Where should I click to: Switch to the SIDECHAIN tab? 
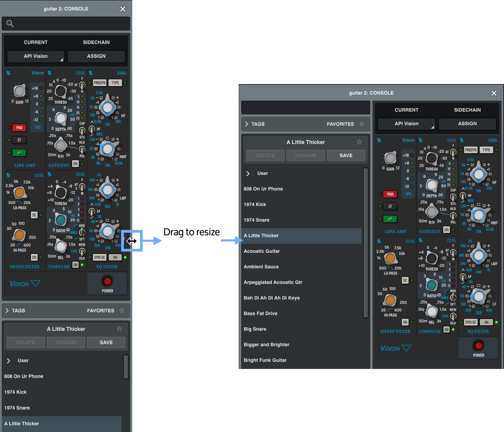click(x=96, y=42)
